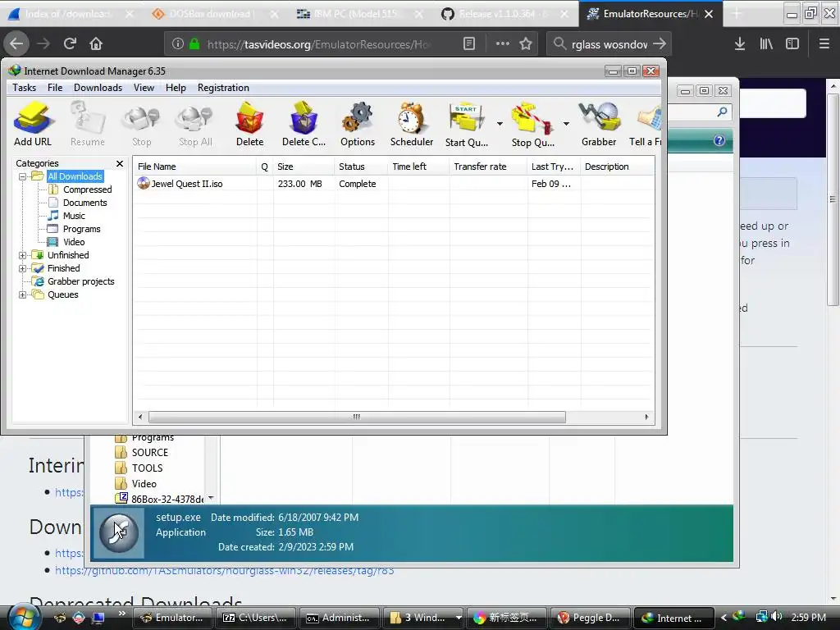The height and width of the screenshot is (630, 840).
Task: Select the All Downloads category
Action: coord(75,176)
